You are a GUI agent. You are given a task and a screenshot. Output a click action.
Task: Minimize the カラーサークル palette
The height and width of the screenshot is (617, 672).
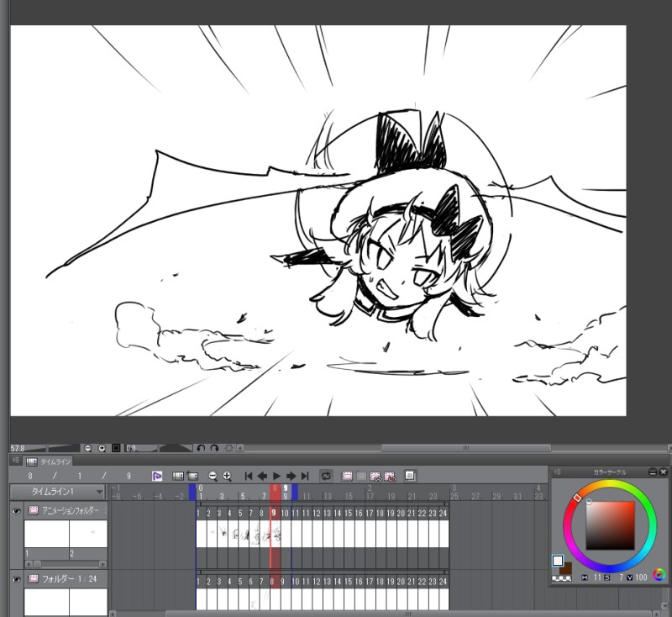point(653,472)
